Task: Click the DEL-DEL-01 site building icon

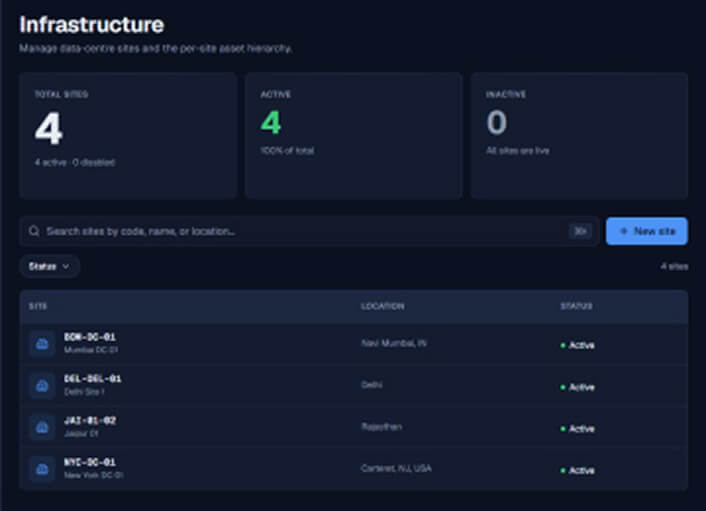Action: click(x=42, y=386)
